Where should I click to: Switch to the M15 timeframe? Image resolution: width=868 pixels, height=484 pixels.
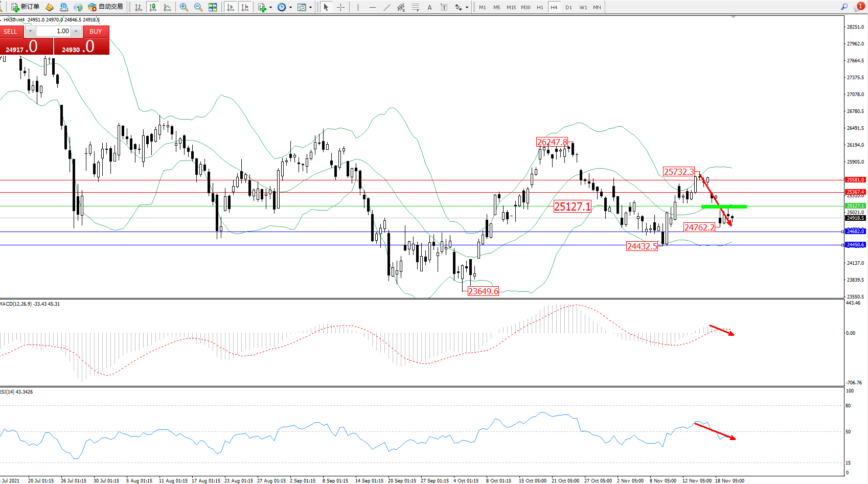pos(511,7)
